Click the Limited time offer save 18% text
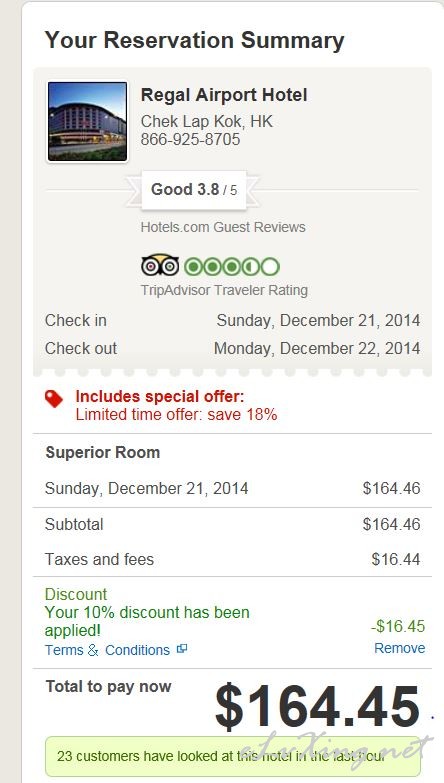The height and width of the screenshot is (783, 444). 176,414
